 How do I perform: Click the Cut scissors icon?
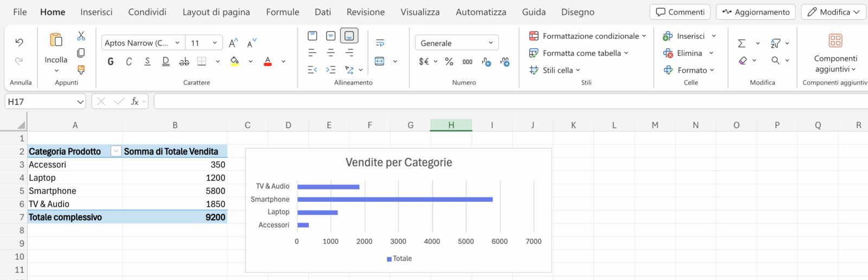[81, 36]
